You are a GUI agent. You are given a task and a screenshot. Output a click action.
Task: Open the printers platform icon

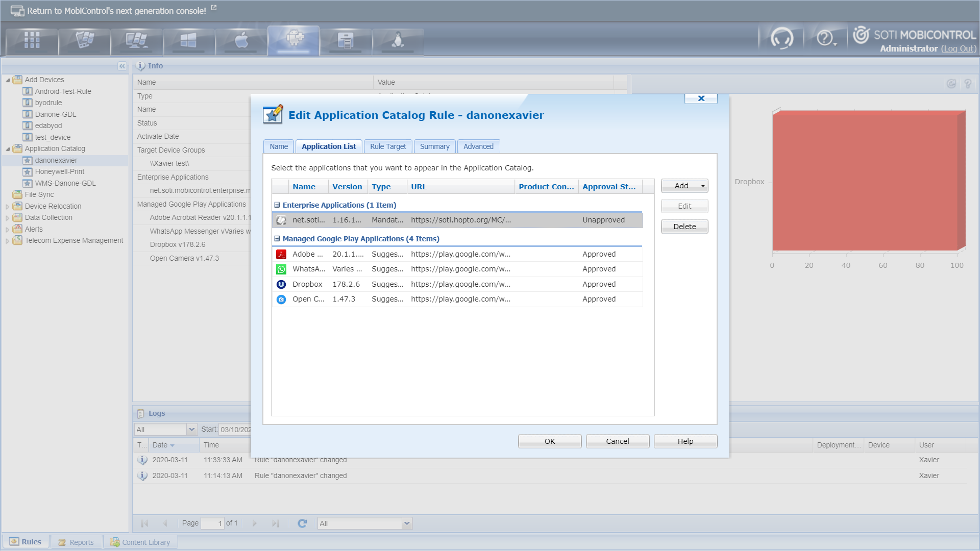click(346, 41)
